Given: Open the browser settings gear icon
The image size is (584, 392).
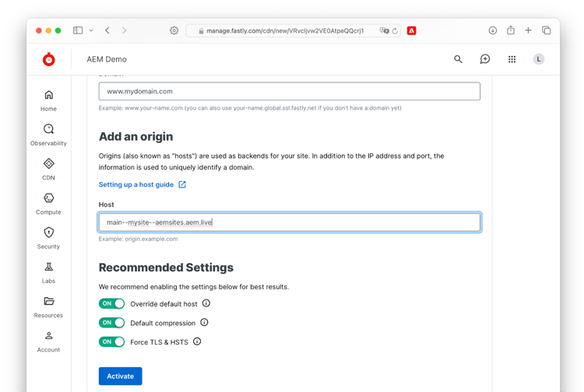Looking at the screenshot, I should pos(174,30).
